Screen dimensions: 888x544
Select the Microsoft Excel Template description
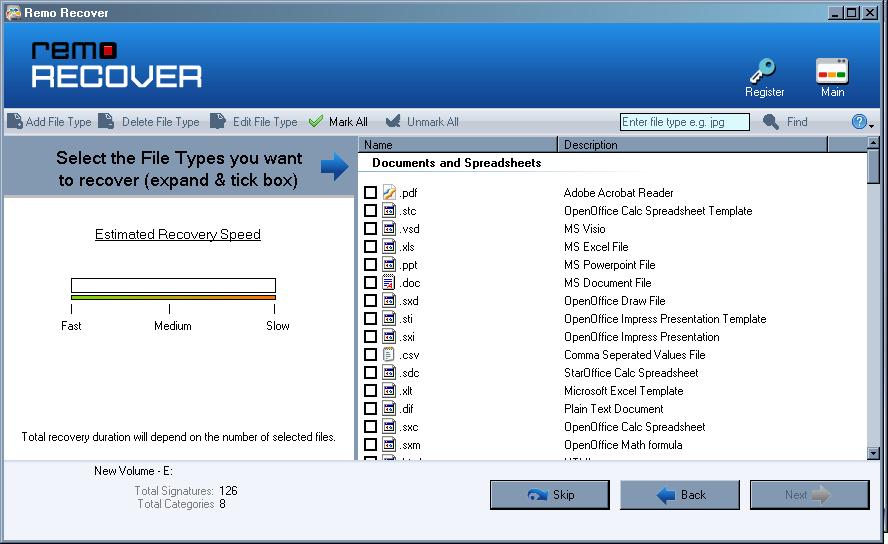tap(624, 391)
